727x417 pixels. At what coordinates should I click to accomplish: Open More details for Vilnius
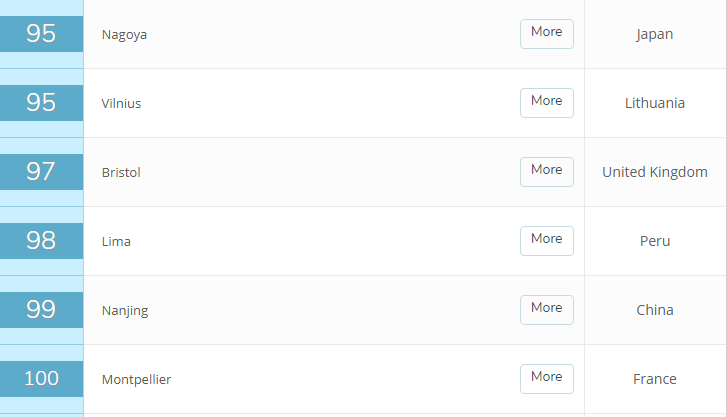(x=546, y=102)
